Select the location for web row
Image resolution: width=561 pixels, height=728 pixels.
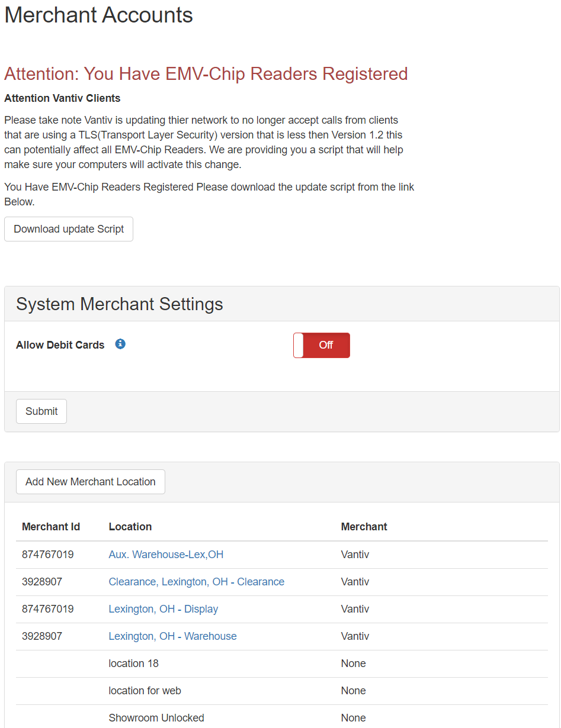point(282,691)
